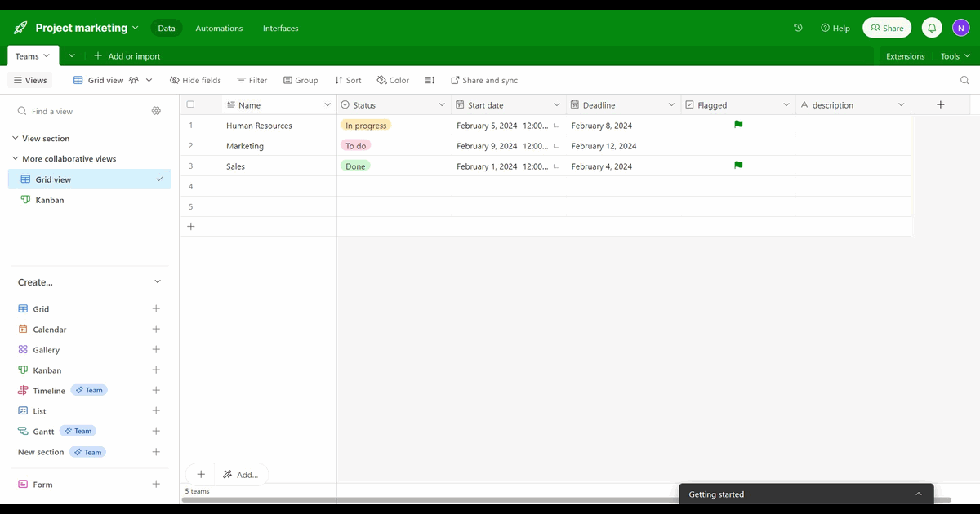Click Group in toolbar
980x514 pixels.
pos(301,80)
